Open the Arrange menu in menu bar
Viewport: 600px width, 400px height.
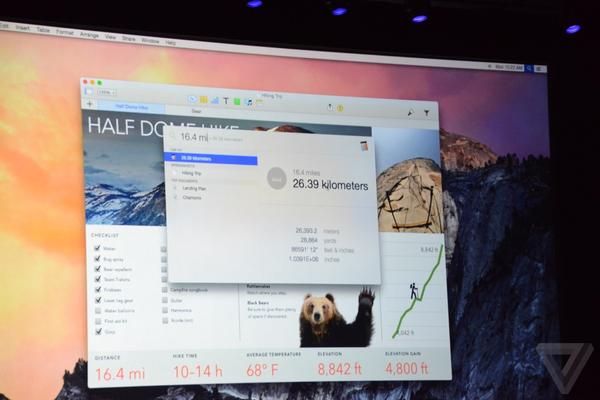pyautogui.click(x=89, y=34)
